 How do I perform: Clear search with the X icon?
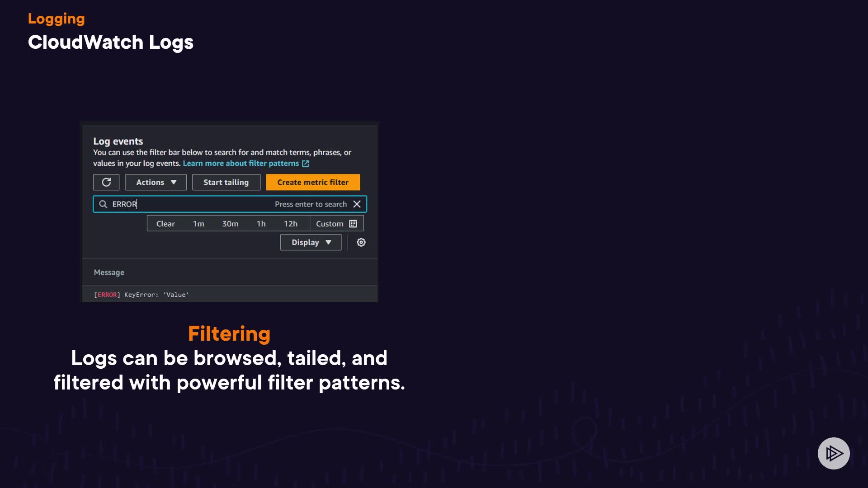click(357, 204)
